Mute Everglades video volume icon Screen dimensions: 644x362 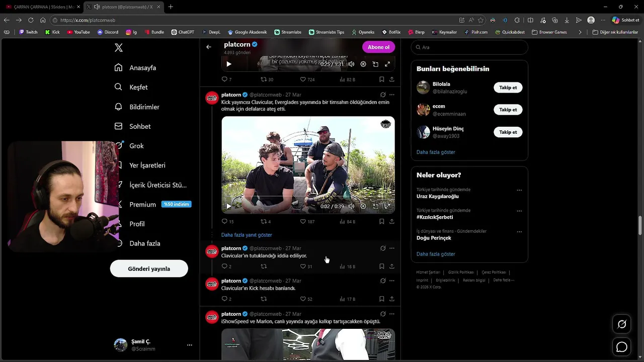click(351, 206)
